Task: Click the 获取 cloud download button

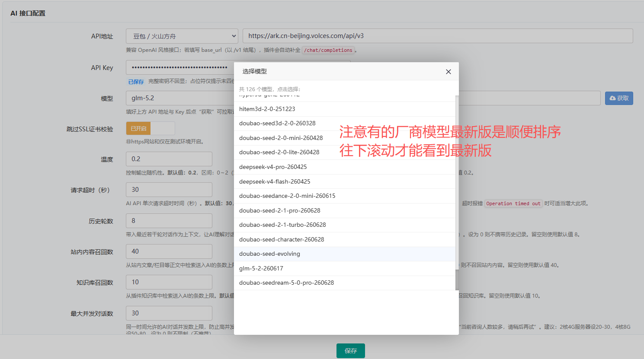Action: (619, 98)
